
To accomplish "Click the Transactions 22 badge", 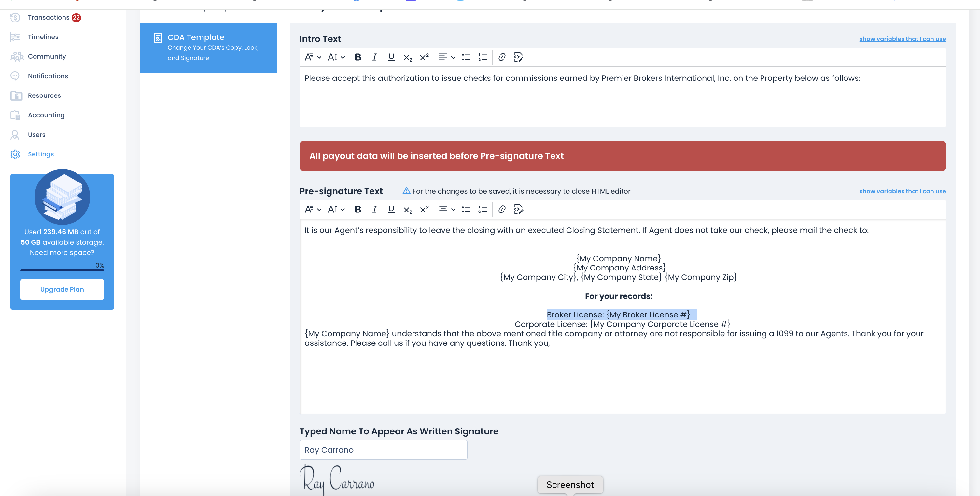I will click(76, 18).
